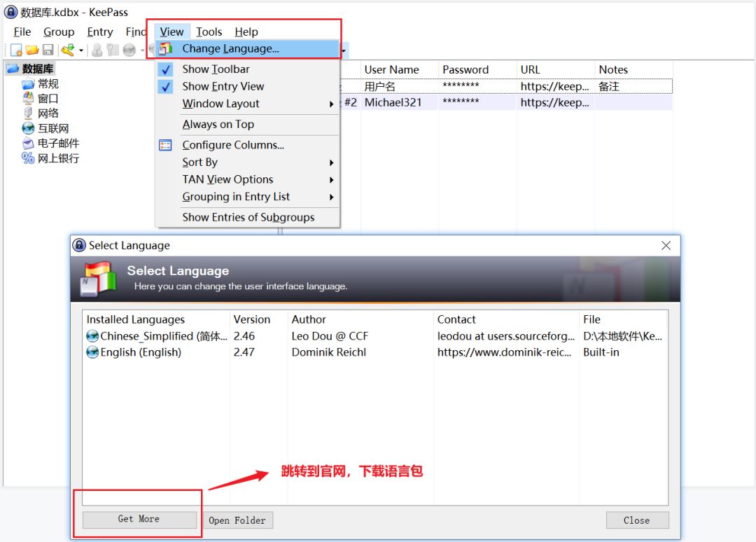
Task: Open the View menu
Action: (171, 32)
